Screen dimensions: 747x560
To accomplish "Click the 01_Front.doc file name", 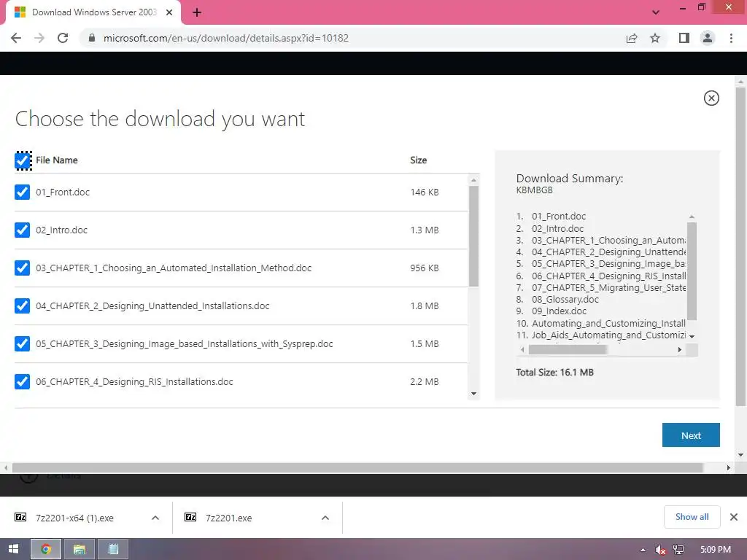I will click(x=63, y=192).
